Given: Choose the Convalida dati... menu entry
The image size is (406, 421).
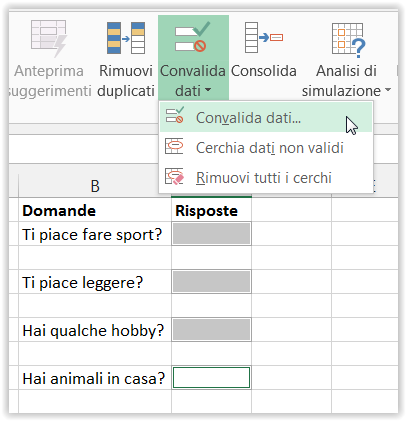Looking at the screenshot, I should [x=266, y=117].
